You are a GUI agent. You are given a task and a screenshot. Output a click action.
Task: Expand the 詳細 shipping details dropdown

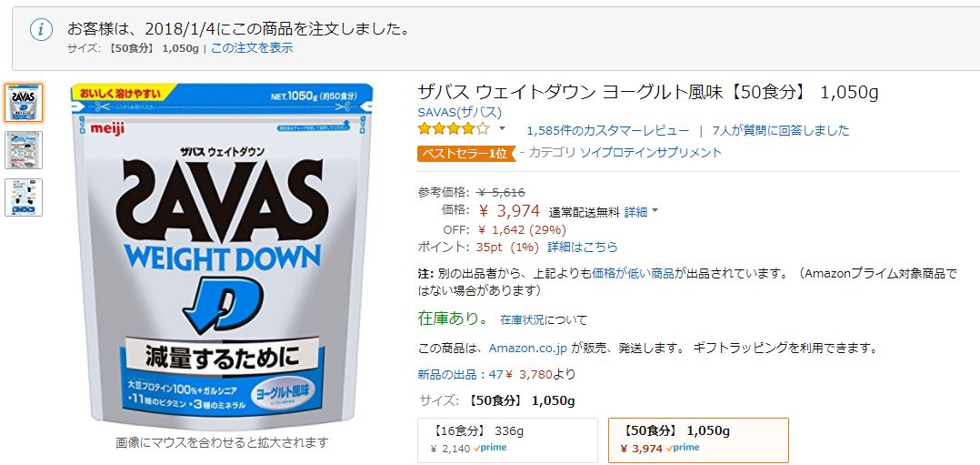(641, 211)
